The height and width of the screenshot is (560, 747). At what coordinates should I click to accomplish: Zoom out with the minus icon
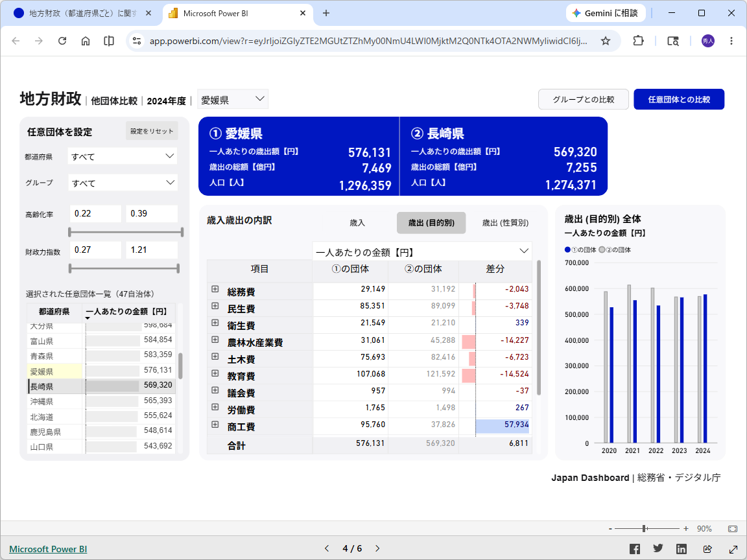point(610,529)
